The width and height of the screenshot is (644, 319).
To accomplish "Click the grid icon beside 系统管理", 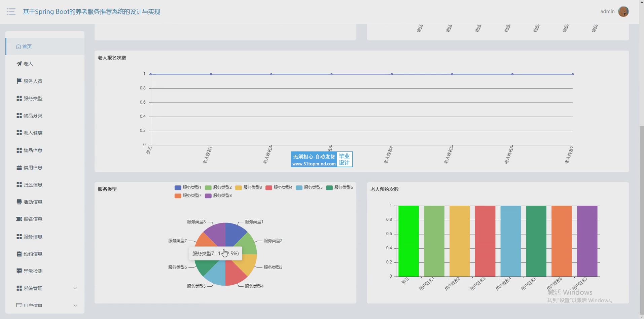I will 19,288.
